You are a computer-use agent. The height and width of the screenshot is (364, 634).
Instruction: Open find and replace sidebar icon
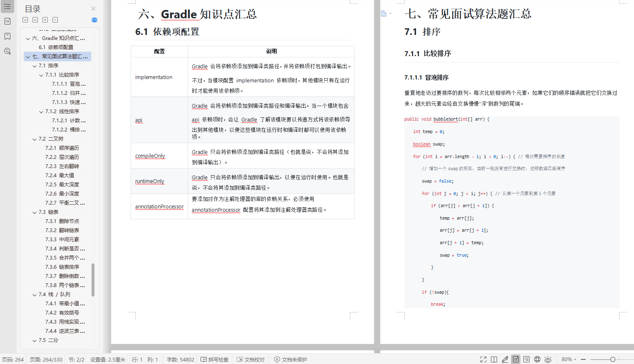[7, 51]
